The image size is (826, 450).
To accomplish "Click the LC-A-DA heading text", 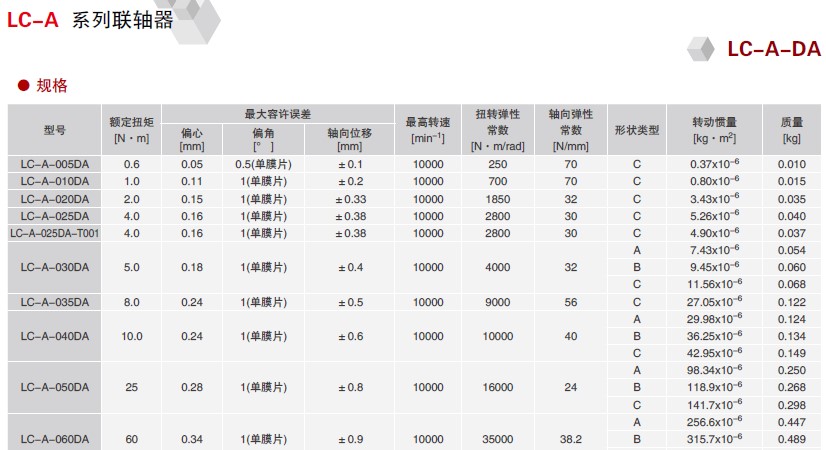I will click(x=773, y=50).
